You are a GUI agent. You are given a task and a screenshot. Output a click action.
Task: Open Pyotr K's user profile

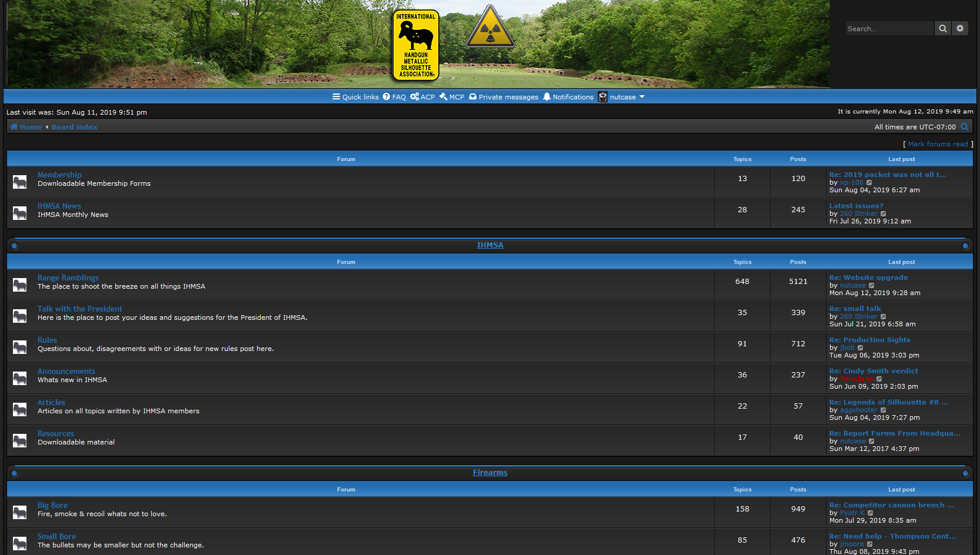(x=852, y=513)
